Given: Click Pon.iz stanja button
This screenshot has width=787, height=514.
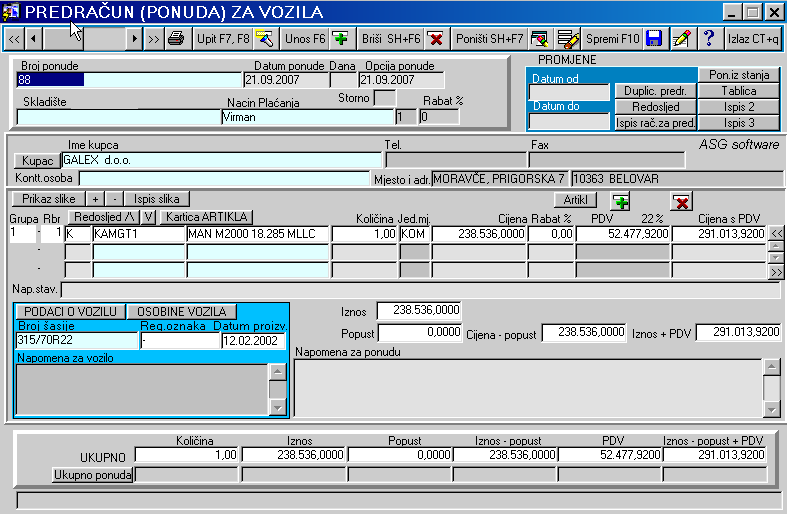Looking at the screenshot, I should pyautogui.click(x=739, y=75).
